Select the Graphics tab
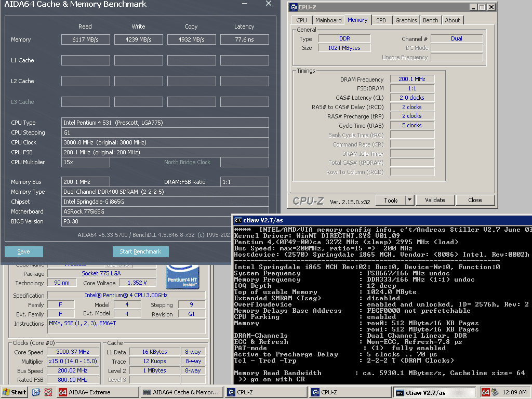The image size is (532, 399). point(406,20)
